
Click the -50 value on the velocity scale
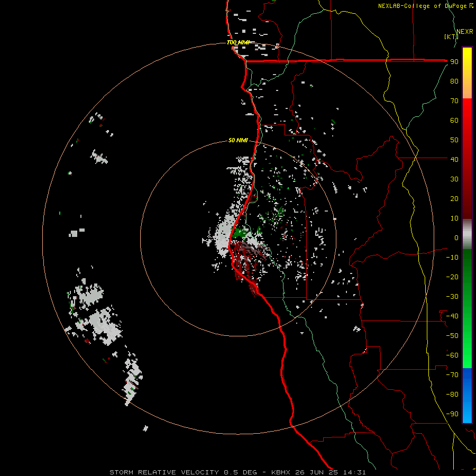(452, 336)
